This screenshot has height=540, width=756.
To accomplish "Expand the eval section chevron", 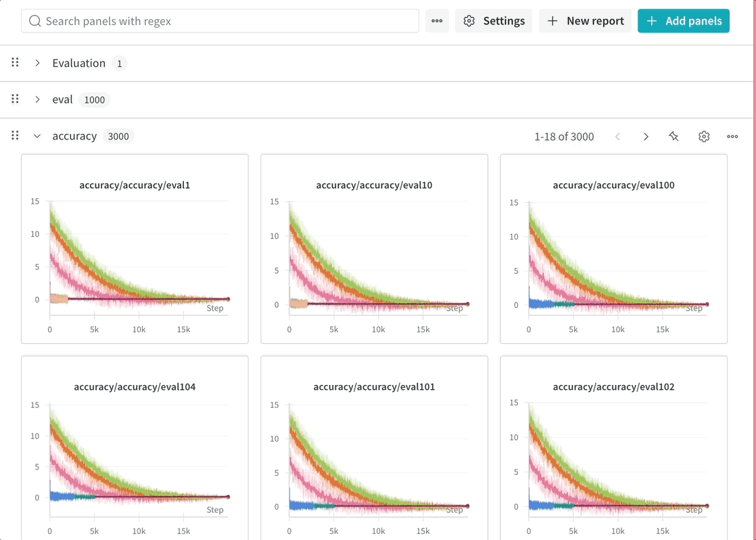I will point(37,99).
